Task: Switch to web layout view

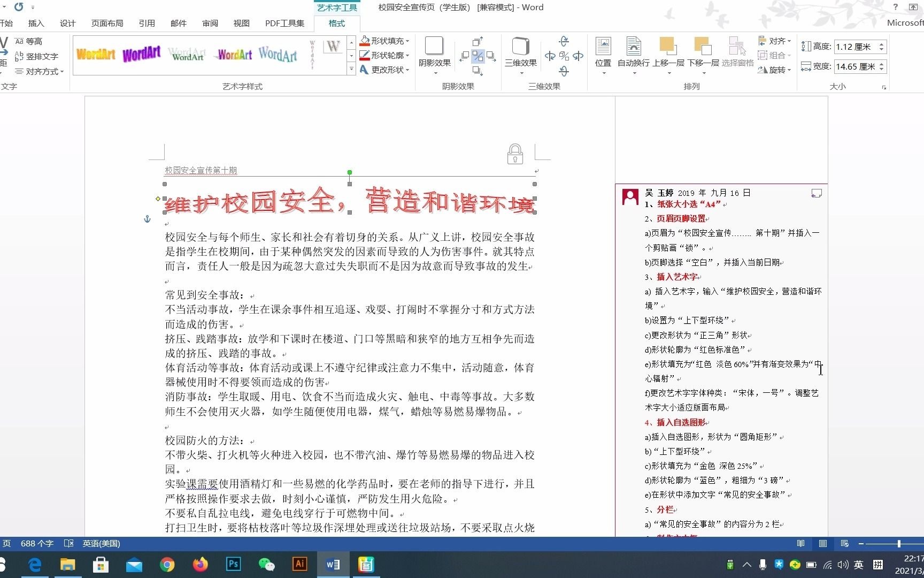Action: point(845,543)
